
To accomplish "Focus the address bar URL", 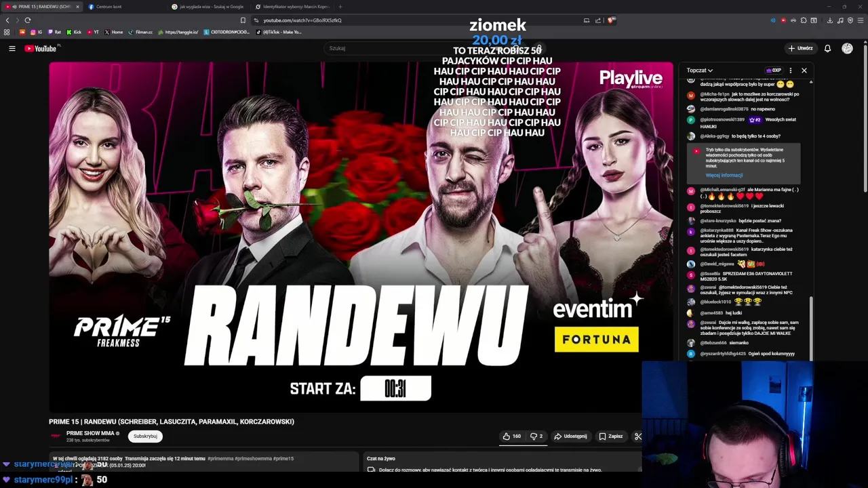I will tap(302, 20).
